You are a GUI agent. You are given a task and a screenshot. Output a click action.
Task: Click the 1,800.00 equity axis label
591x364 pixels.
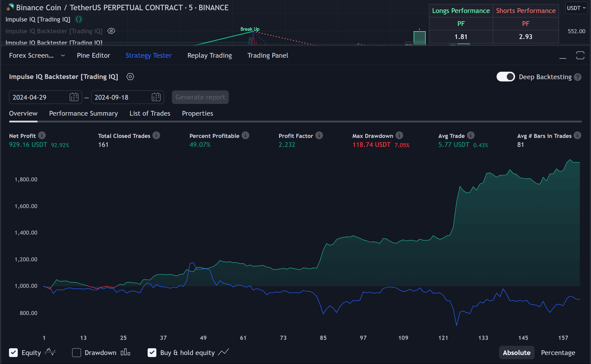(x=26, y=179)
